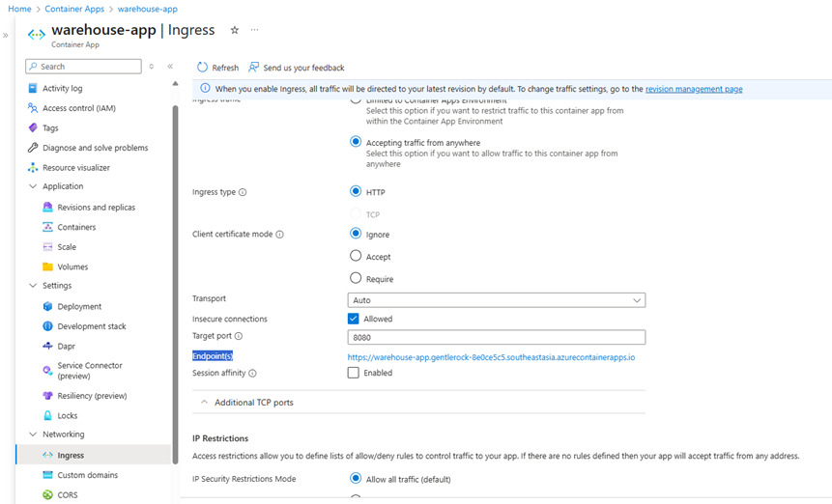
Task: Open the warehouse-app endpoint URL
Action: pos(491,357)
